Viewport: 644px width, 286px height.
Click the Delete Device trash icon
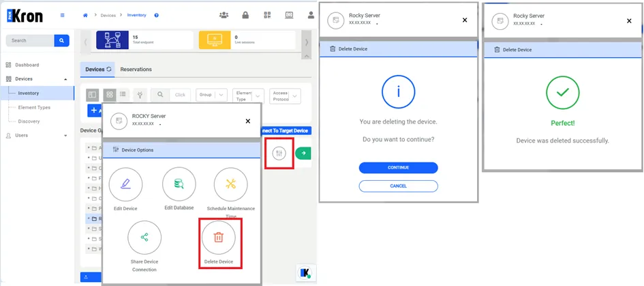coord(219,238)
